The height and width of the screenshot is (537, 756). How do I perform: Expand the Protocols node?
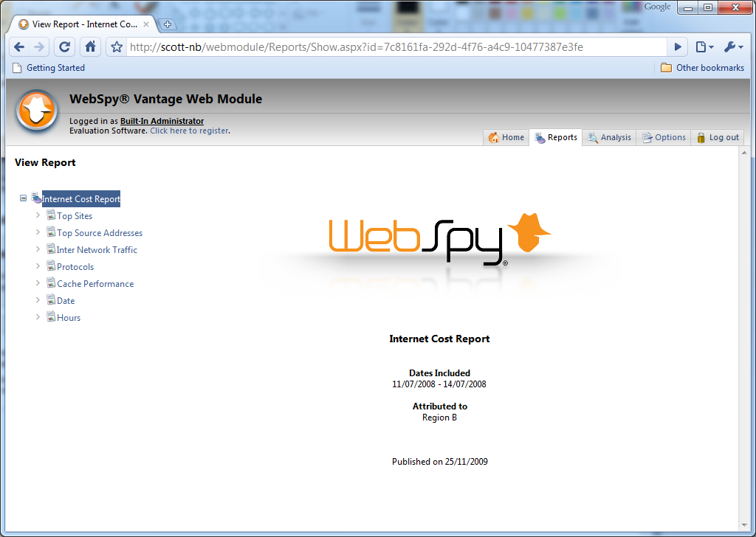tap(38, 266)
